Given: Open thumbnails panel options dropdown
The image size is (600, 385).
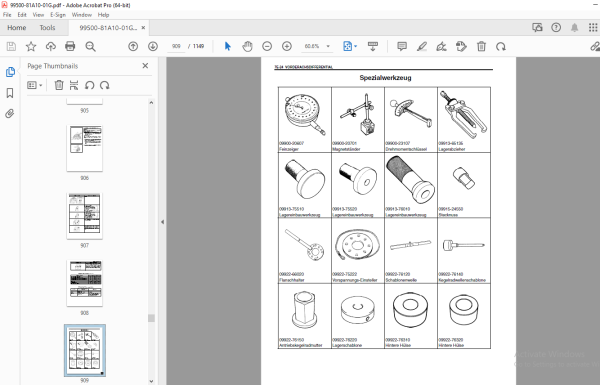Looking at the screenshot, I should coord(34,85).
